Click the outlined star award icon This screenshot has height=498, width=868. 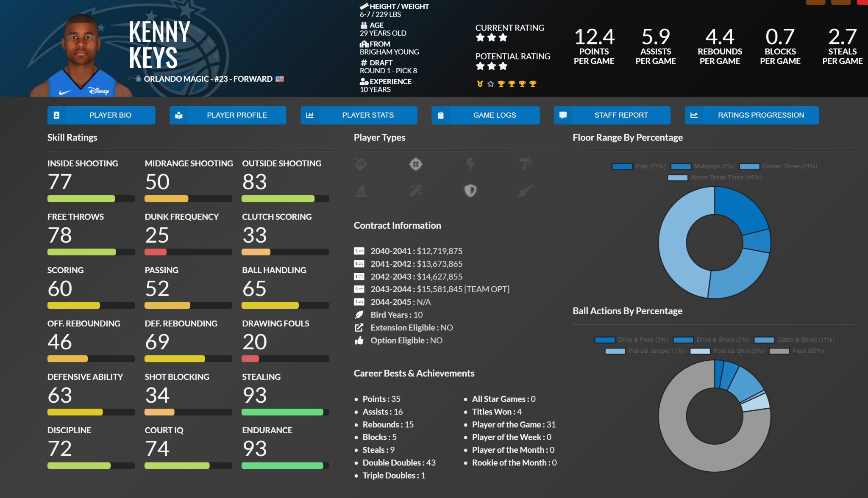pyautogui.click(x=490, y=84)
